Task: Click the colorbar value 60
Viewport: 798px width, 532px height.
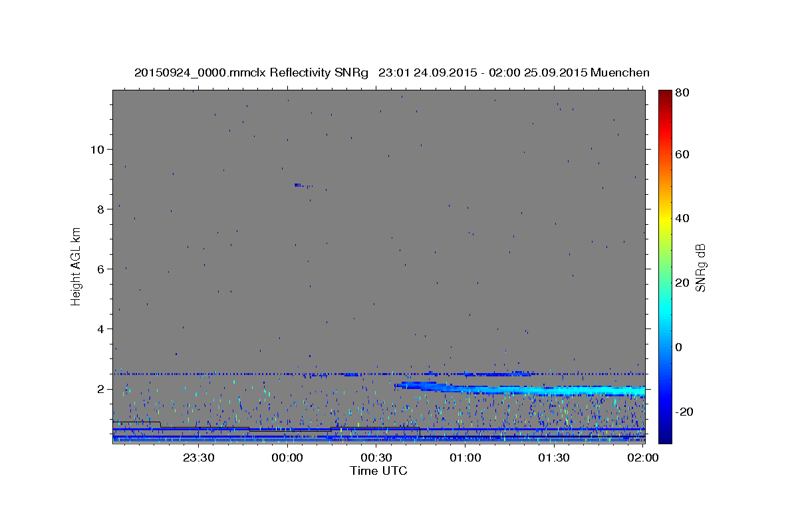Action: coord(684,154)
